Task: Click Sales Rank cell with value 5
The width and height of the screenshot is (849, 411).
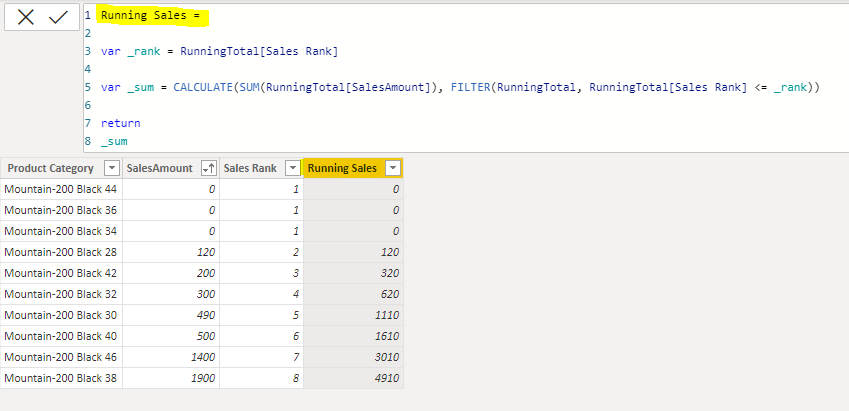Action: [262, 315]
